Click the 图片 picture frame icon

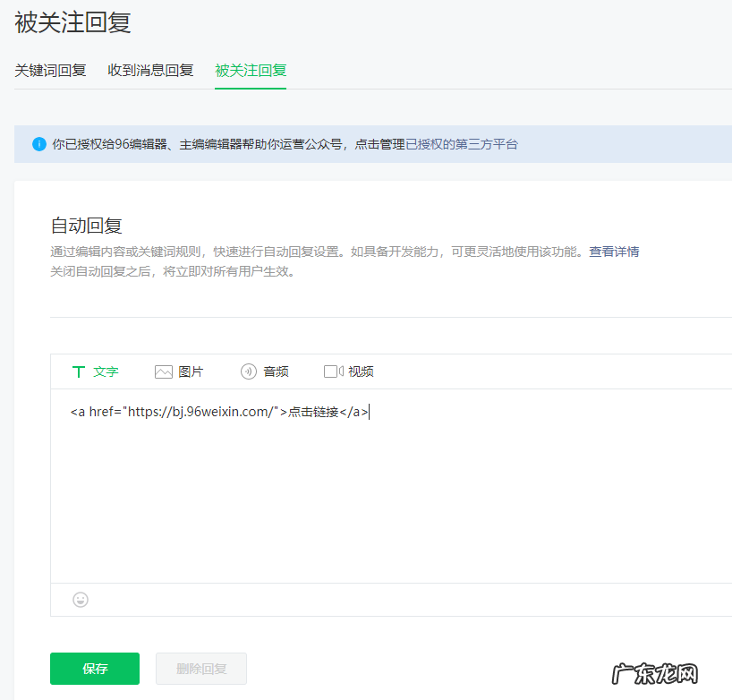[165, 371]
